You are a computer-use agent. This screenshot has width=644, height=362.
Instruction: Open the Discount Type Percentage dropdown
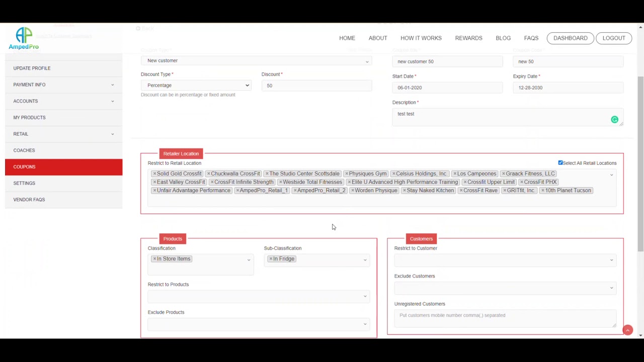[x=196, y=85]
